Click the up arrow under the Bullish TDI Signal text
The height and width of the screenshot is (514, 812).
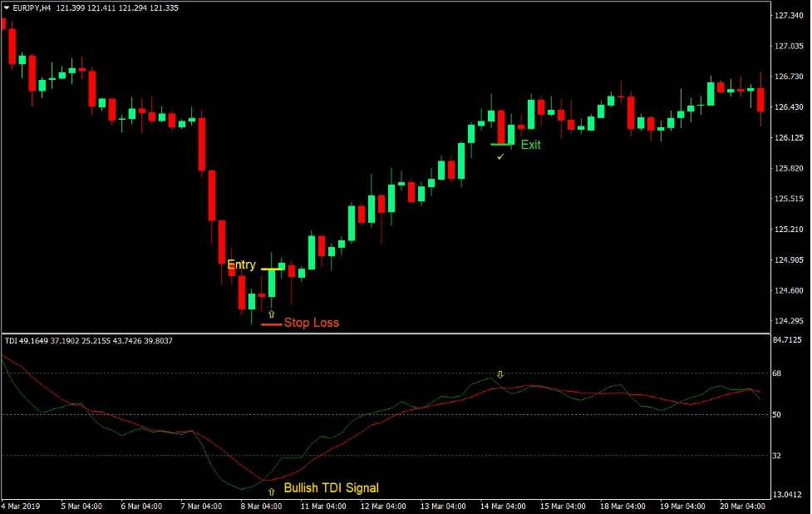(x=270, y=492)
